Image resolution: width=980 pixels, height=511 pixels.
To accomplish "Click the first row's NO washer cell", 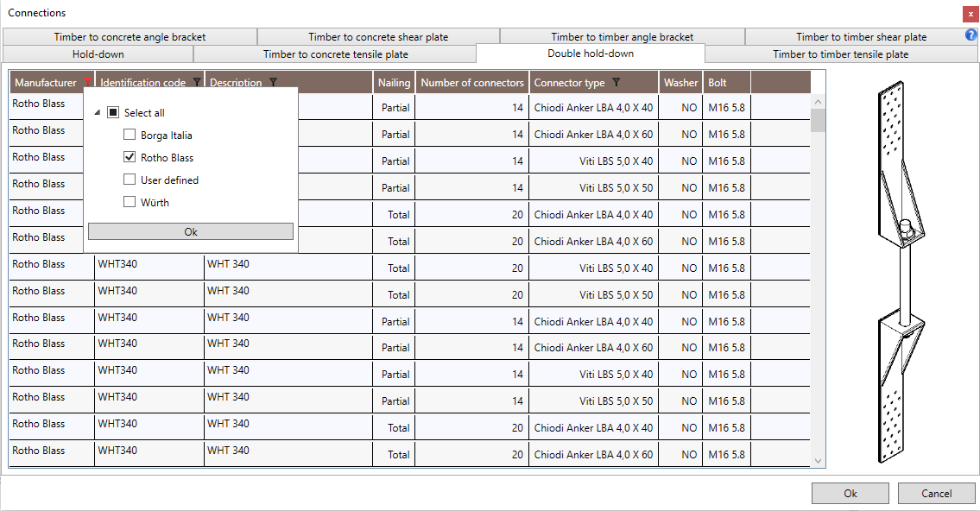I will click(x=680, y=107).
